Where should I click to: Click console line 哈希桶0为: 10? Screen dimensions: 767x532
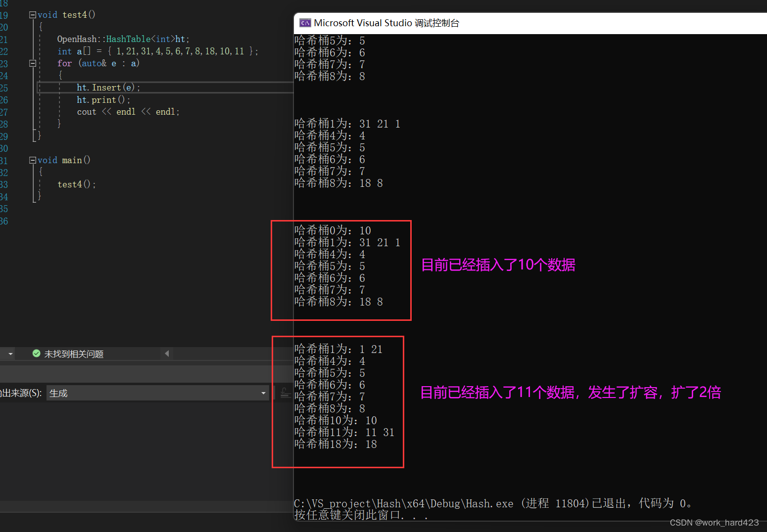[x=333, y=230]
